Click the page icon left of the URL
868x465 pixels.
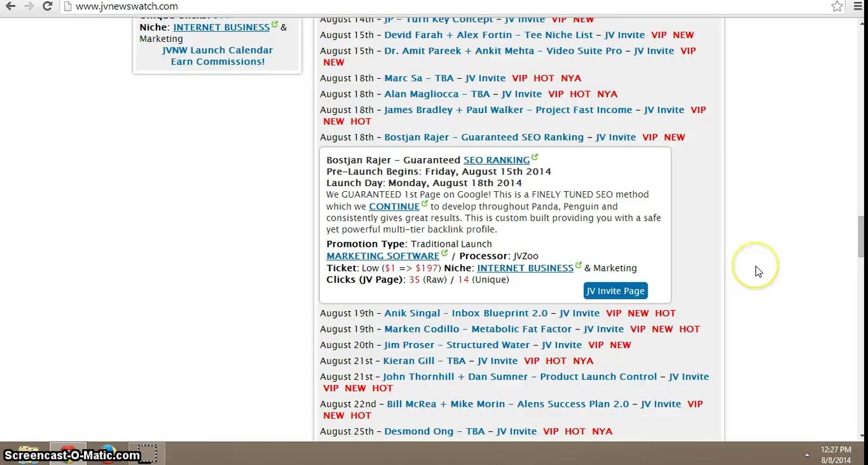[67, 6]
